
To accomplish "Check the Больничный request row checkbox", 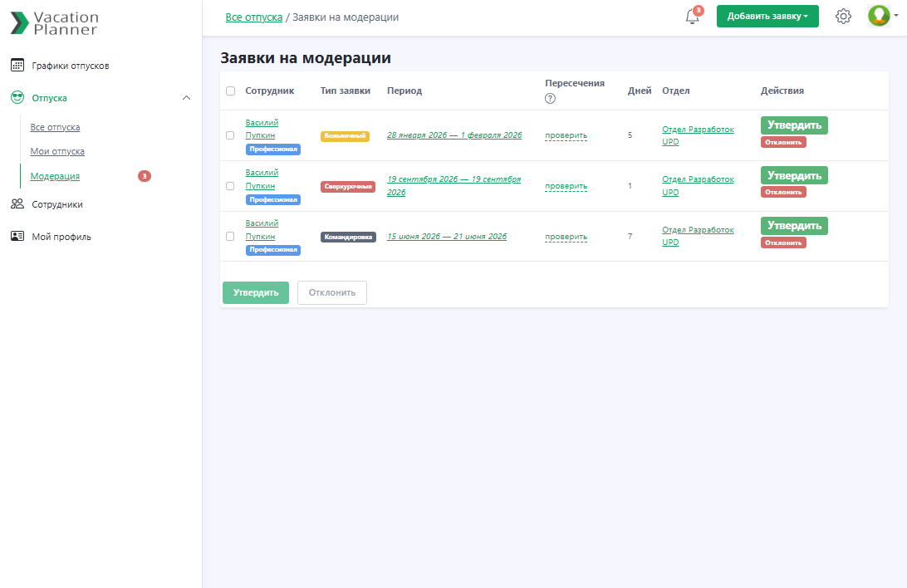I will point(230,135).
